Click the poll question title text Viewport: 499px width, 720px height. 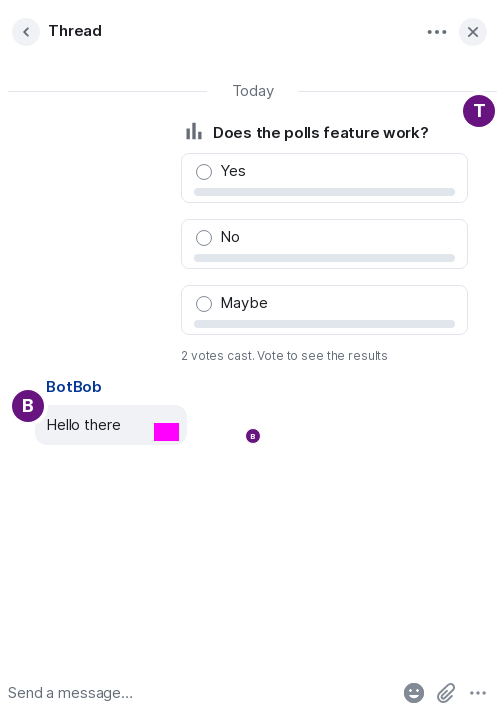[x=320, y=133]
